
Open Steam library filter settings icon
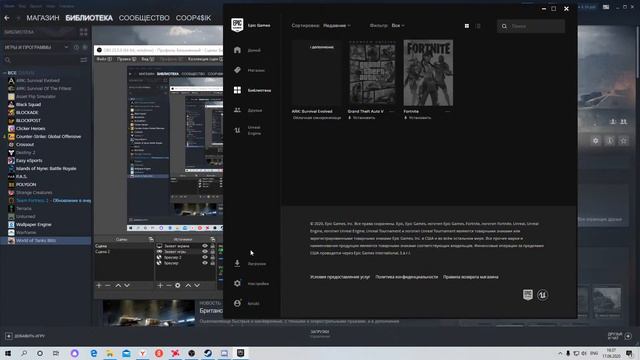(84, 60)
